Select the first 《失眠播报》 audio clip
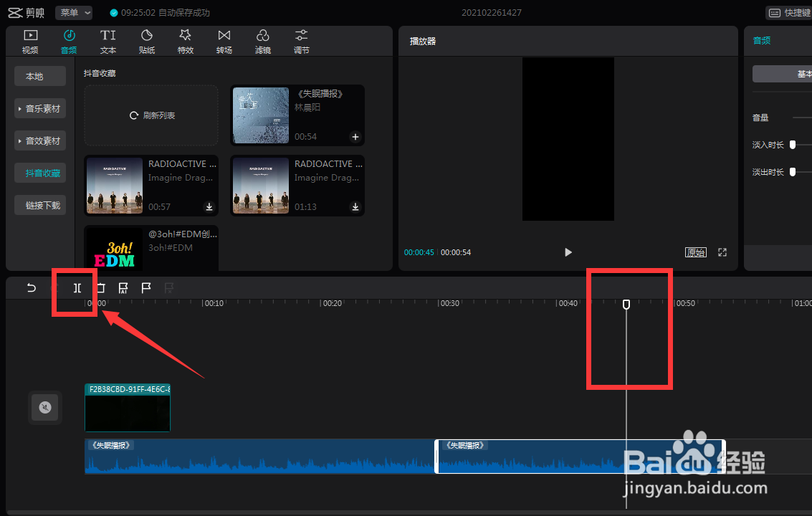The image size is (812, 516). click(259, 457)
